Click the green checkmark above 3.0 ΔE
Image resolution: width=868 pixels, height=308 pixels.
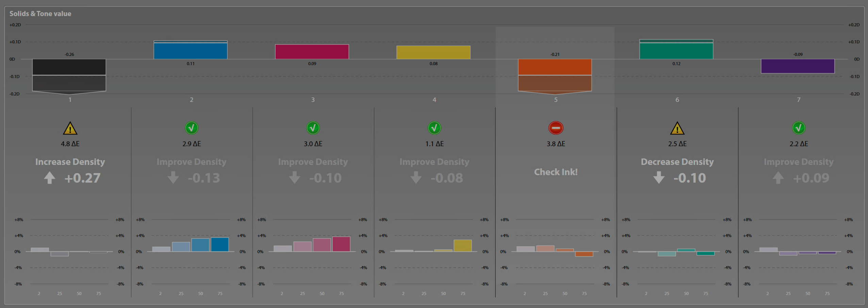click(313, 128)
